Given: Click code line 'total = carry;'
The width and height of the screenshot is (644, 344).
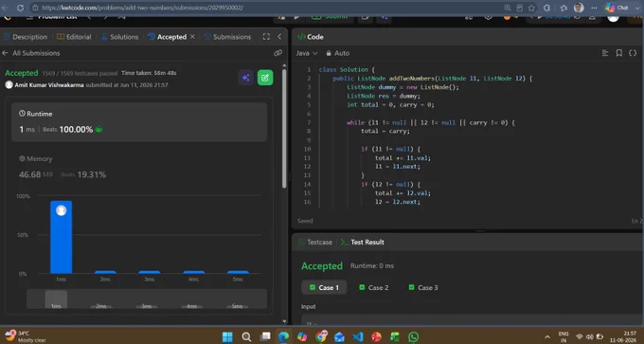Looking at the screenshot, I should tap(385, 131).
